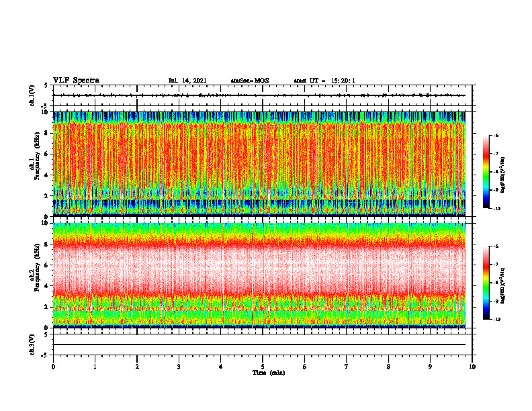
Task: Click the "ch.1(V)" waveform axis label
Action: [x=32, y=95]
